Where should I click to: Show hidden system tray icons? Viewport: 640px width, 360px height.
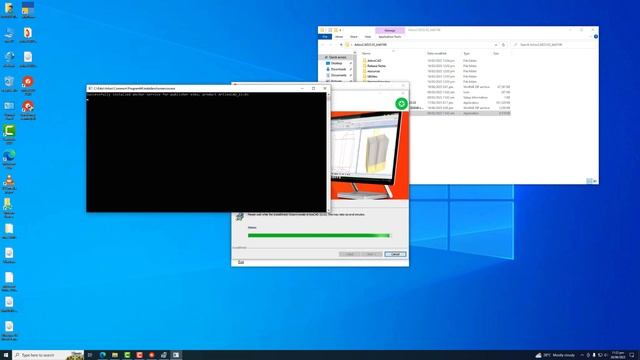pyautogui.click(x=582, y=355)
